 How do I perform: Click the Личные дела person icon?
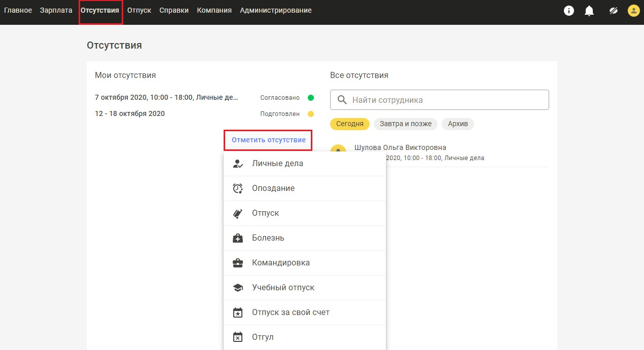click(238, 164)
